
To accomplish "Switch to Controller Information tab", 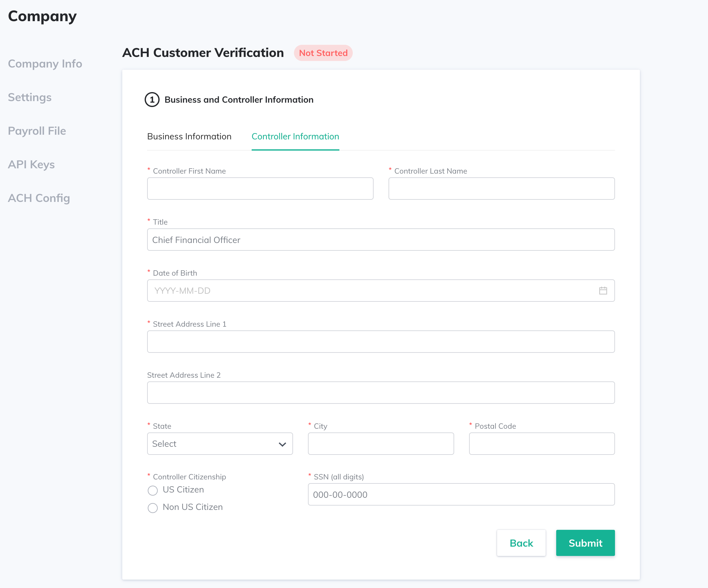I will coord(295,137).
